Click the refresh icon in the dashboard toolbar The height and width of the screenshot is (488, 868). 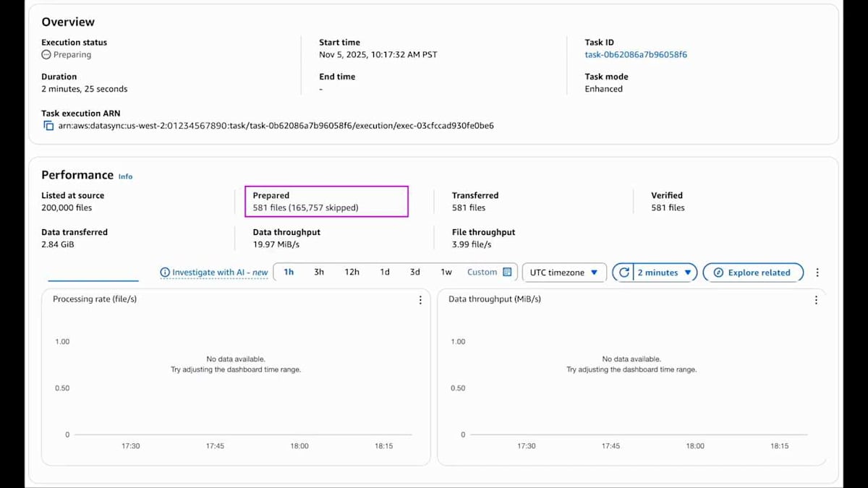pos(624,273)
